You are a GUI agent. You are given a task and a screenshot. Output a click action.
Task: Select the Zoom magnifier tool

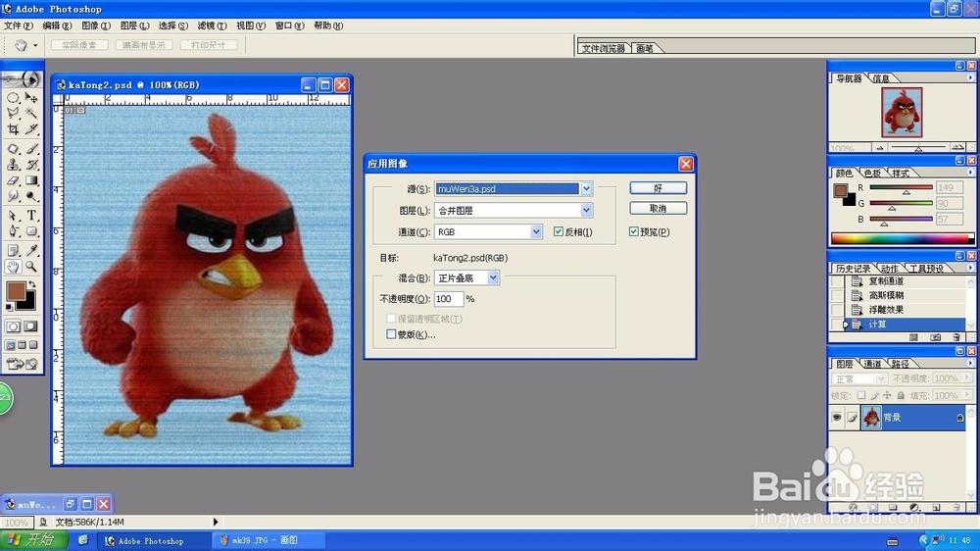tap(31, 267)
